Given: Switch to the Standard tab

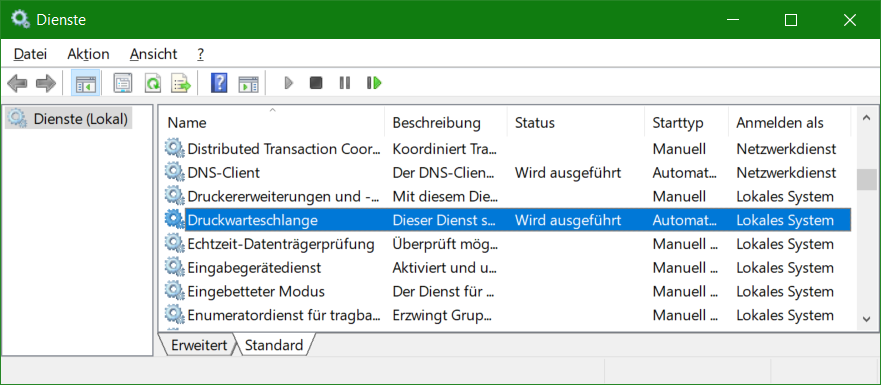Looking at the screenshot, I should coord(274,345).
